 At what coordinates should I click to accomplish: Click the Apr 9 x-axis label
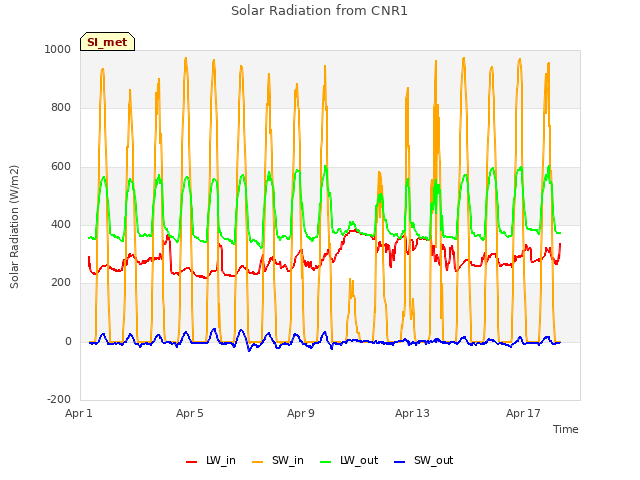coord(301,413)
